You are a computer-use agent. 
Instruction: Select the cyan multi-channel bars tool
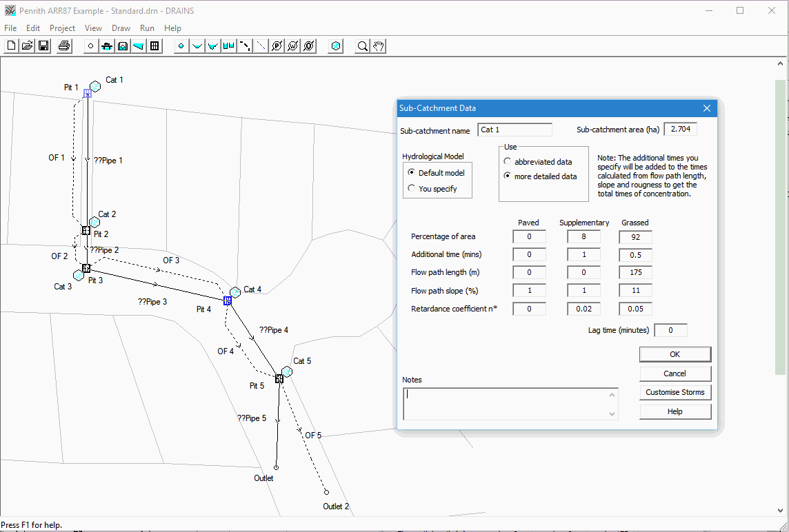pyautogui.click(x=229, y=46)
